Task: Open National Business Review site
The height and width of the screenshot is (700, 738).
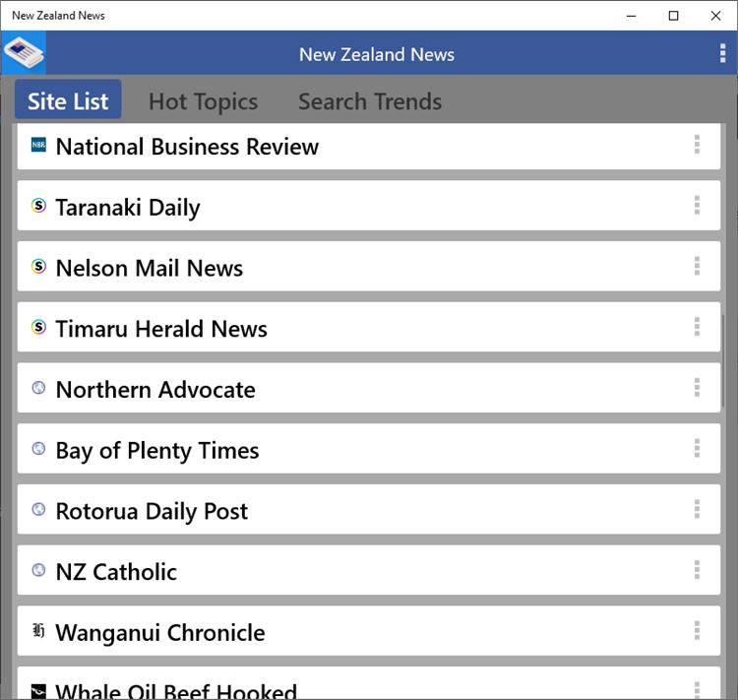Action: 369,146
